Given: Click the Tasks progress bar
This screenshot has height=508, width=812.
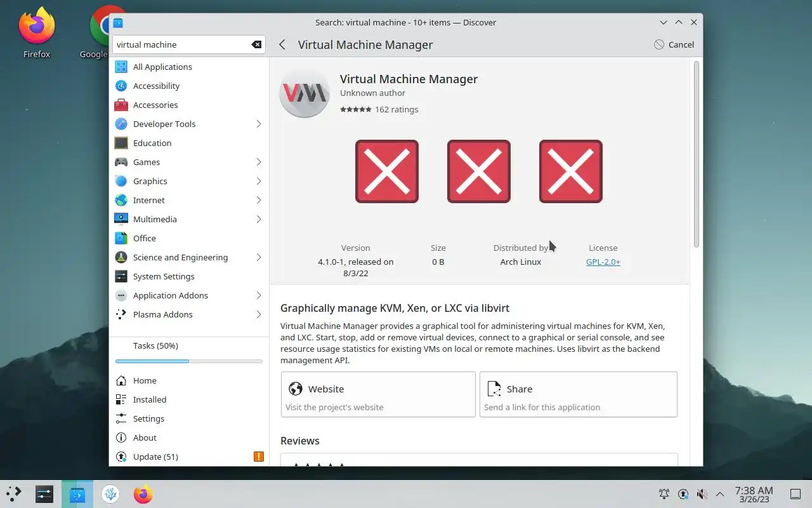Looking at the screenshot, I should [x=189, y=361].
